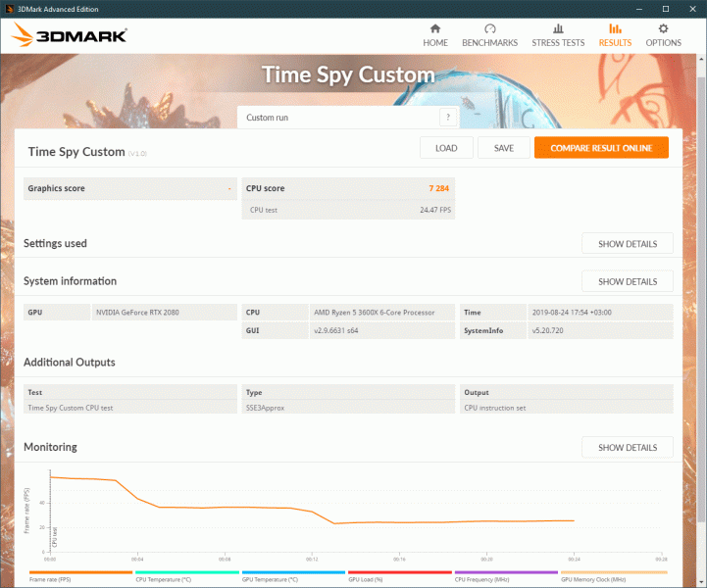The image size is (707, 588).
Task: Click the Graphics score row
Action: (129, 188)
